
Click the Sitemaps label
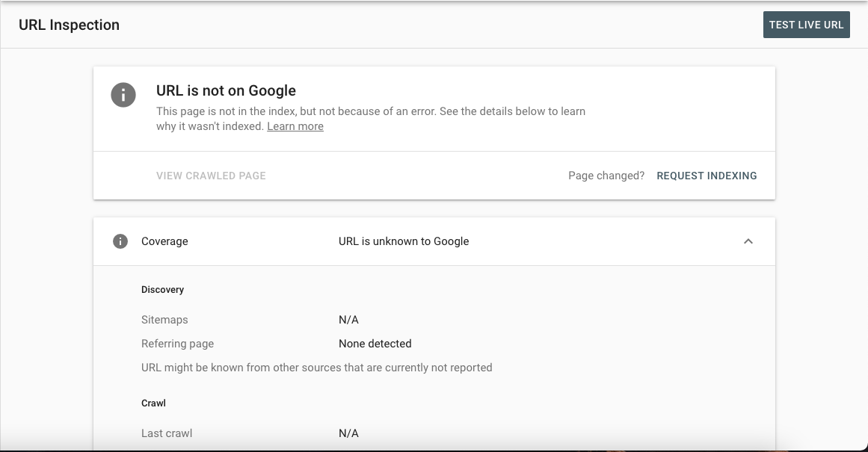click(x=164, y=320)
